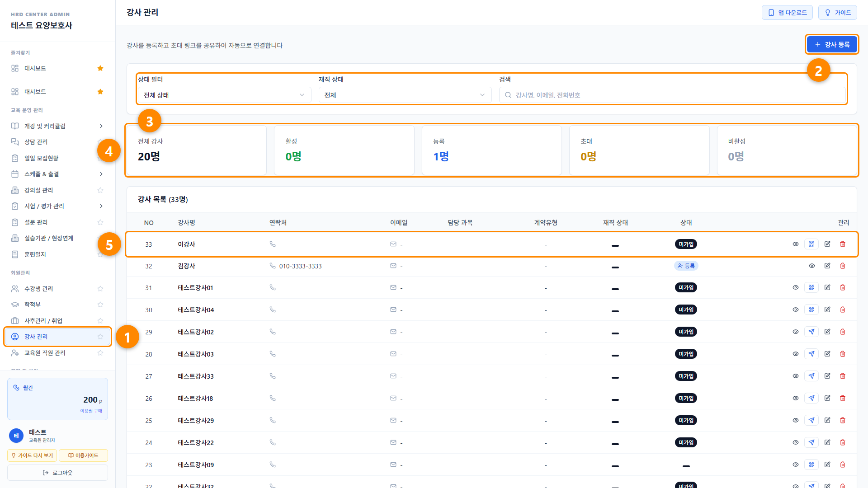Click the 가이드 다시 보기 button
868x488 pixels.
click(x=32, y=455)
